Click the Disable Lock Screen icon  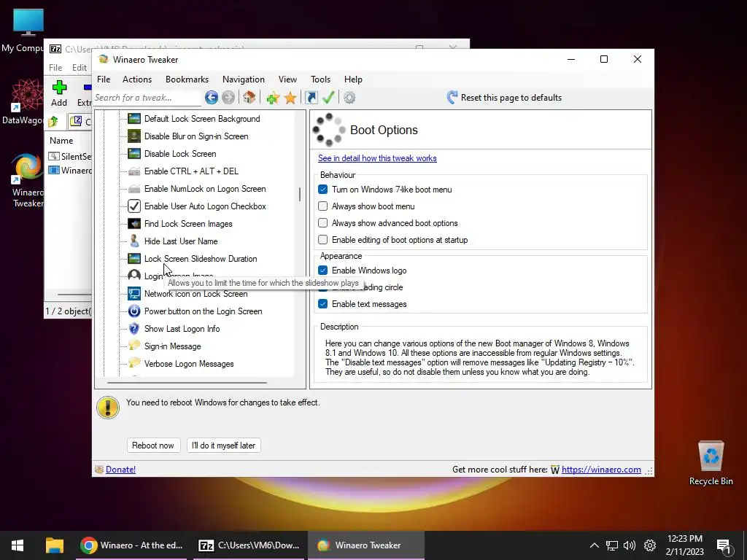click(134, 154)
